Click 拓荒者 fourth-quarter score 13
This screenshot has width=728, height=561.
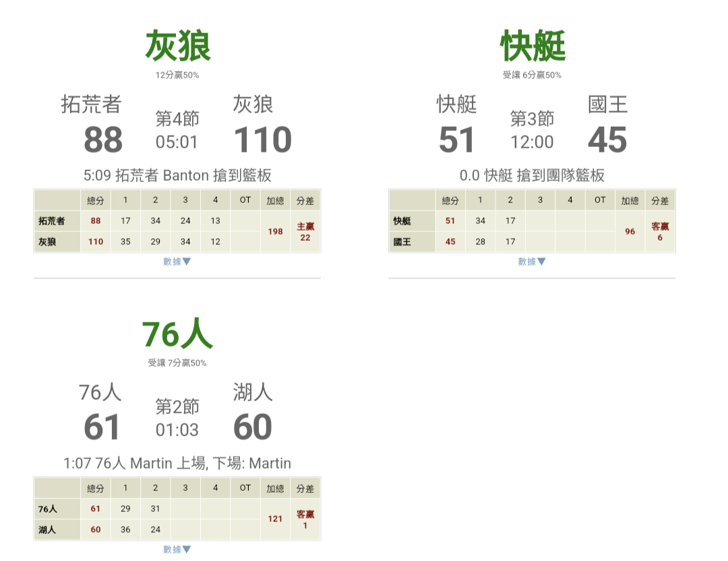point(216,221)
